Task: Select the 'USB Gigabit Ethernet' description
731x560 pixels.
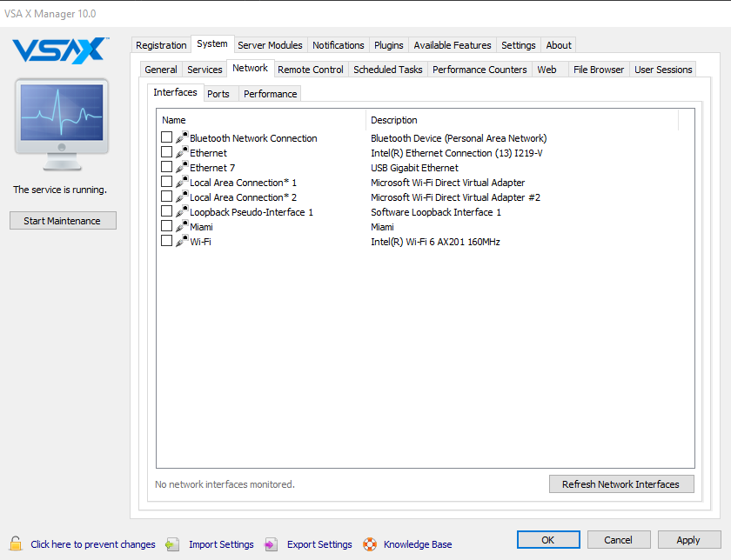Action: [x=414, y=168]
